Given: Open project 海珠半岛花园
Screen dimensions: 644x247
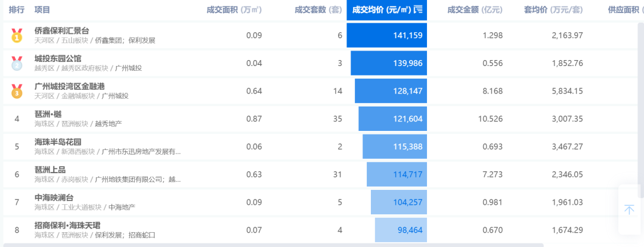Looking at the screenshot, I should (58, 142).
